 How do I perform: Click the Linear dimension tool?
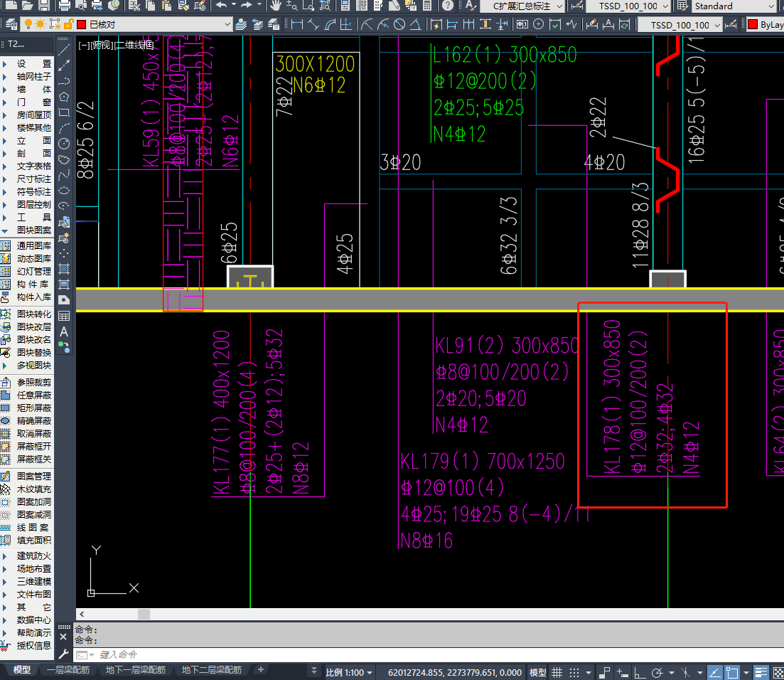(297, 24)
